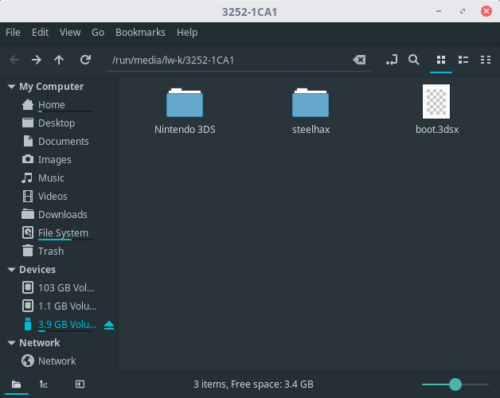The image size is (500, 398).
Task: Switch to compact view mode
Action: (x=485, y=60)
